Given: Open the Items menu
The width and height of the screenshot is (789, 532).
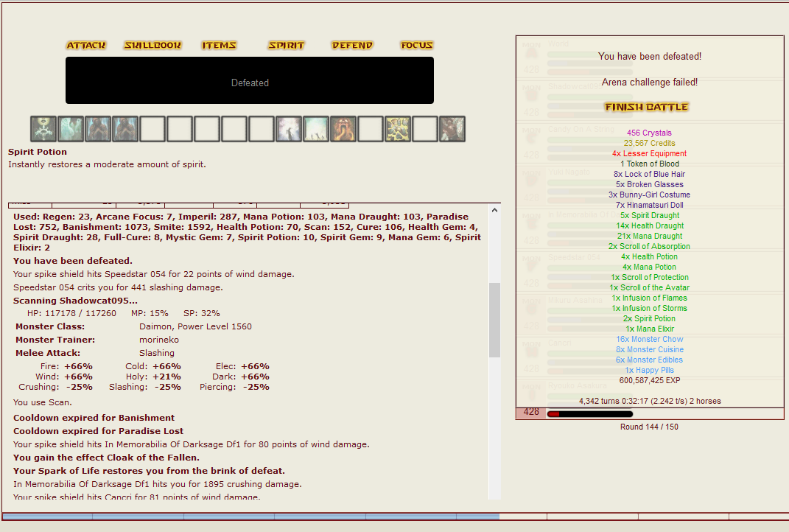Looking at the screenshot, I should (219, 45).
